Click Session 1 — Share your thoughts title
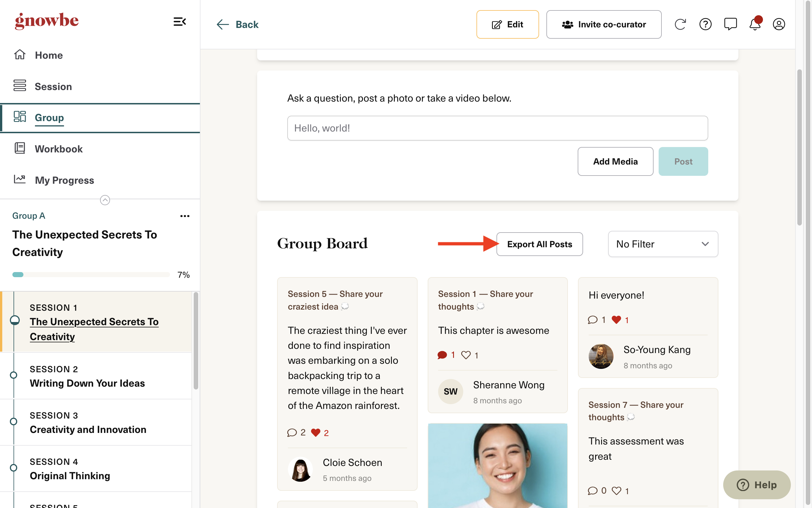This screenshot has width=812, height=508. click(x=485, y=300)
